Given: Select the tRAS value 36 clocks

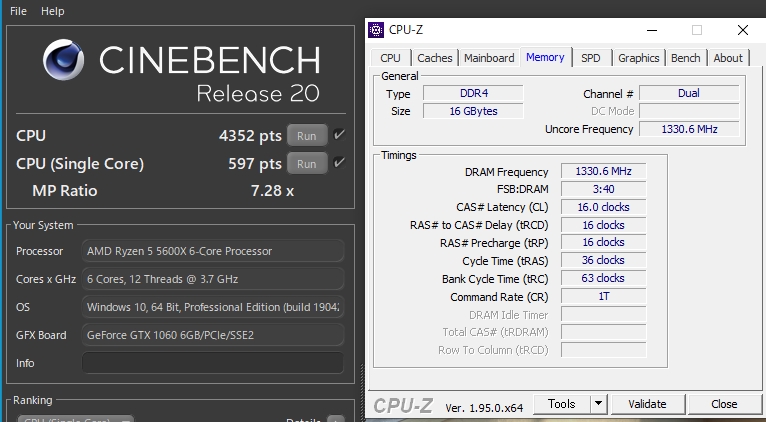Looking at the screenshot, I should click(x=603, y=260).
